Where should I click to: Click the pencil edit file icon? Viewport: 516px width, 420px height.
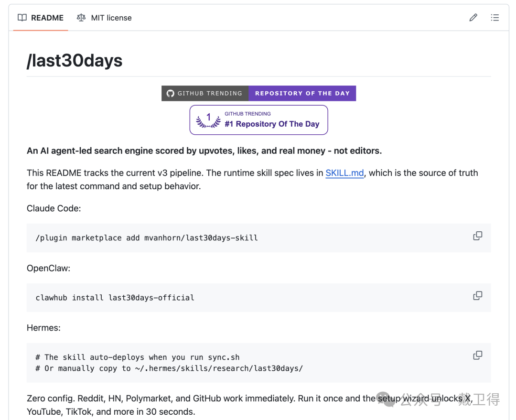pyautogui.click(x=473, y=18)
